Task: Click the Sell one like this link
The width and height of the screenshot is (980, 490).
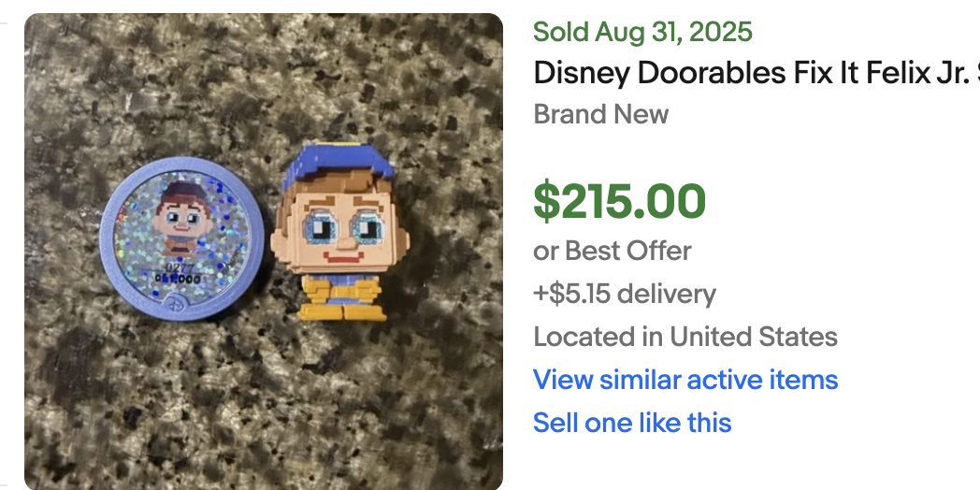Action: [632, 423]
